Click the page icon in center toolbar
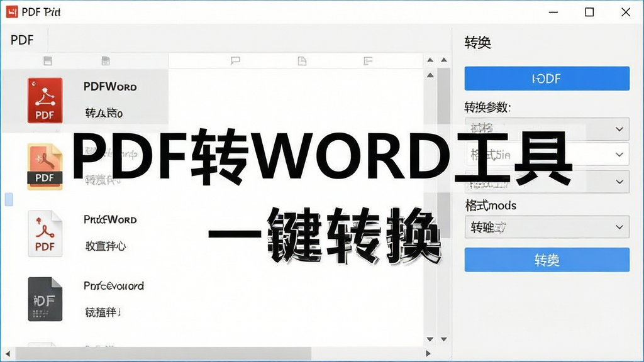Image resolution: width=644 pixels, height=362 pixels. point(302,61)
